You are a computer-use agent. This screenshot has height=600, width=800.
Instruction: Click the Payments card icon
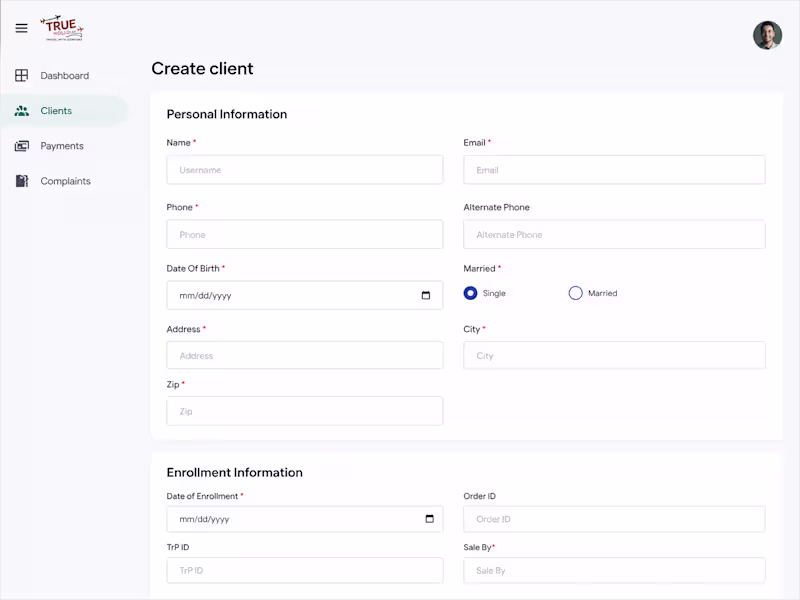coord(21,146)
